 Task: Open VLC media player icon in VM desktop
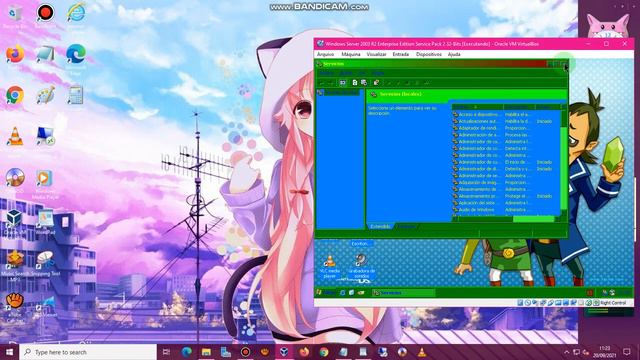click(x=330, y=267)
